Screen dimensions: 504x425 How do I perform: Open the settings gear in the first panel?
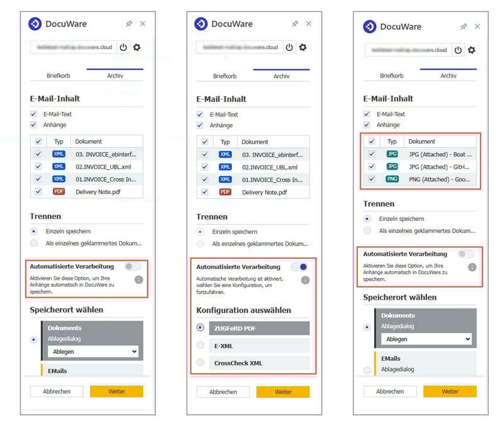(136, 47)
